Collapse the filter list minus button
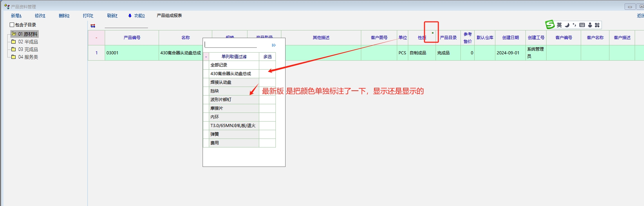The height and width of the screenshot is (206, 644). [x=206, y=56]
